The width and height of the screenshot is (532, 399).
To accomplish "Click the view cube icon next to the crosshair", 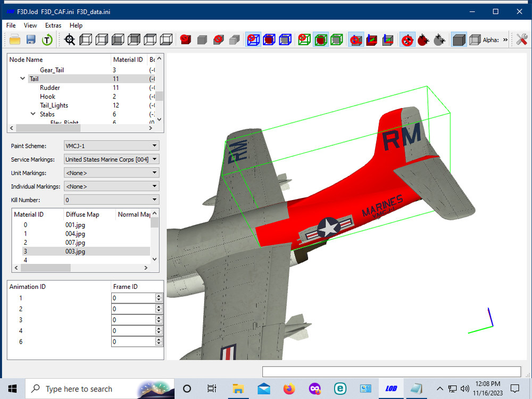I will point(86,40).
